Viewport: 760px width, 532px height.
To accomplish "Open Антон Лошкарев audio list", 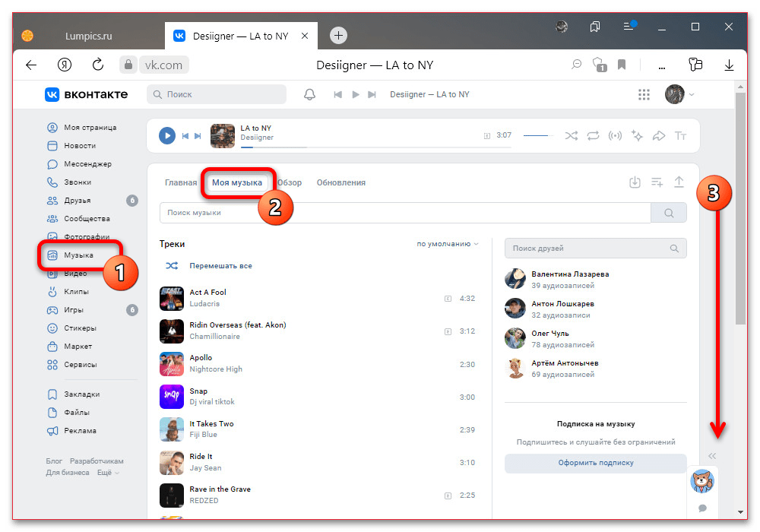I will coord(595,309).
